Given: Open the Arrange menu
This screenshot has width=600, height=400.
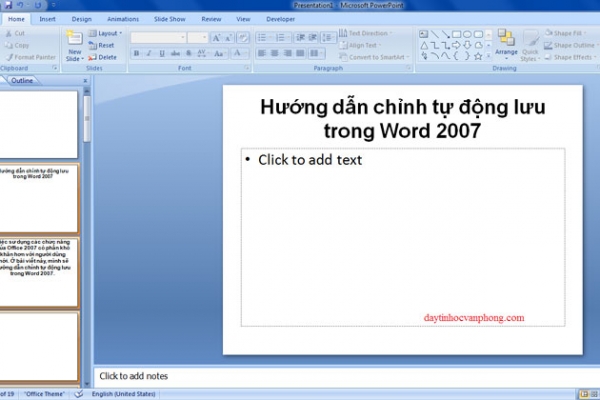Looking at the screenshot, I should tap(506, 44).
